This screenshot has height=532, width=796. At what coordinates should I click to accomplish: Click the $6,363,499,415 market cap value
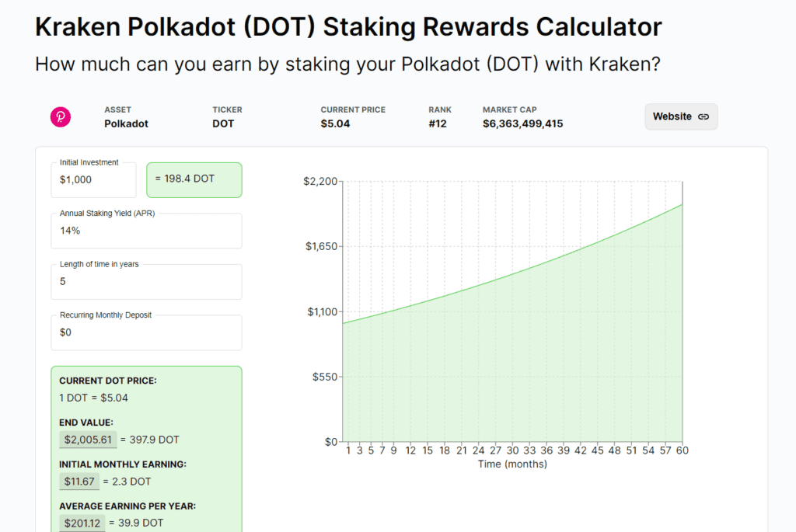522,123
